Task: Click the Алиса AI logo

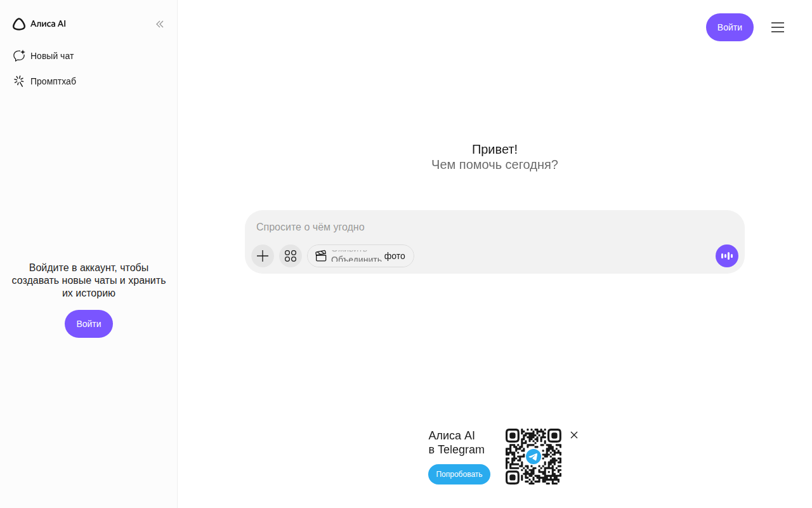Action: click(x=39, y=24)
